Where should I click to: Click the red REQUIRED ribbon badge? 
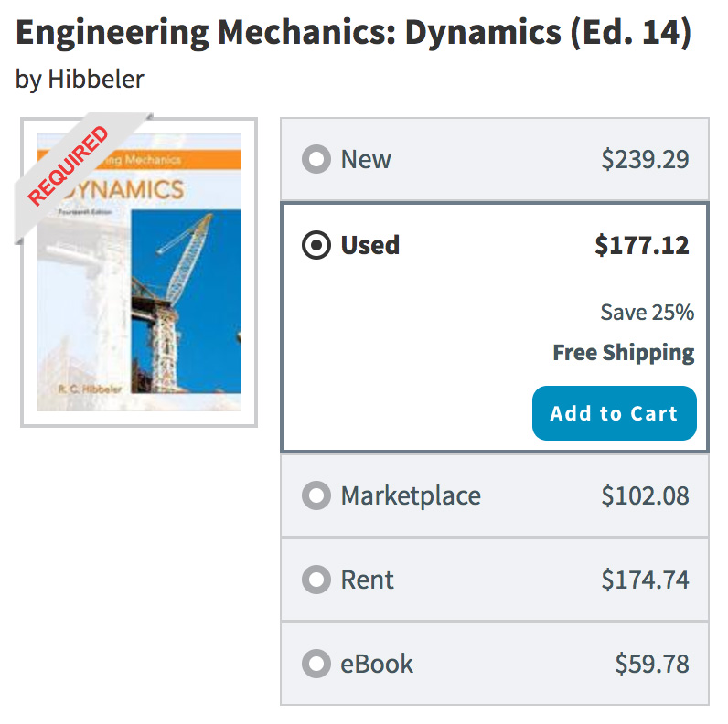pos(68,165)
